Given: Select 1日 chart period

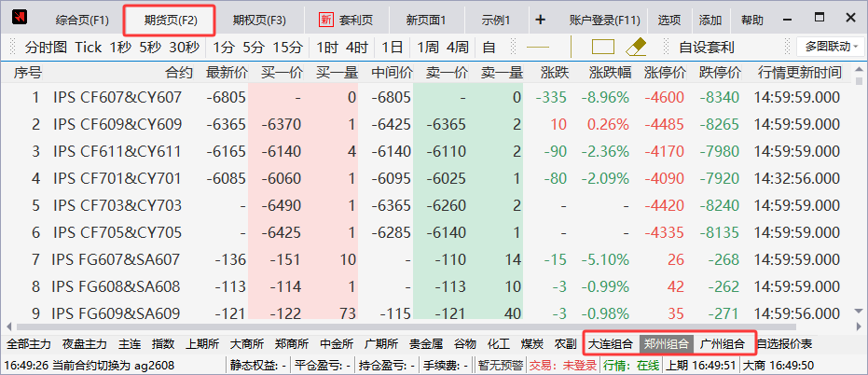Looking at the screenshot, I should click(x=393, y=48).
